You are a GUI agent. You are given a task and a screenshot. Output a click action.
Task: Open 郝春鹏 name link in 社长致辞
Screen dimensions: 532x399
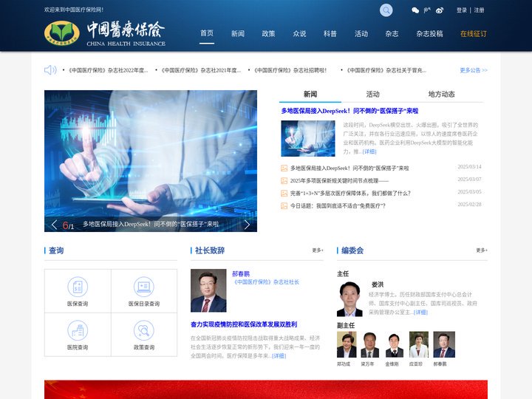pyautogui.click(x=241, y=274)
